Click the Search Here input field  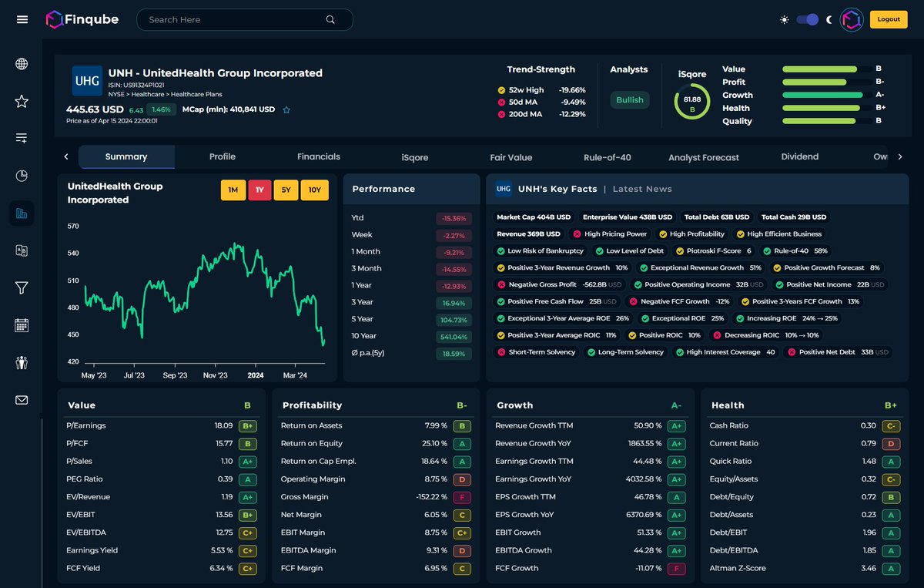(x=245, y=20)
